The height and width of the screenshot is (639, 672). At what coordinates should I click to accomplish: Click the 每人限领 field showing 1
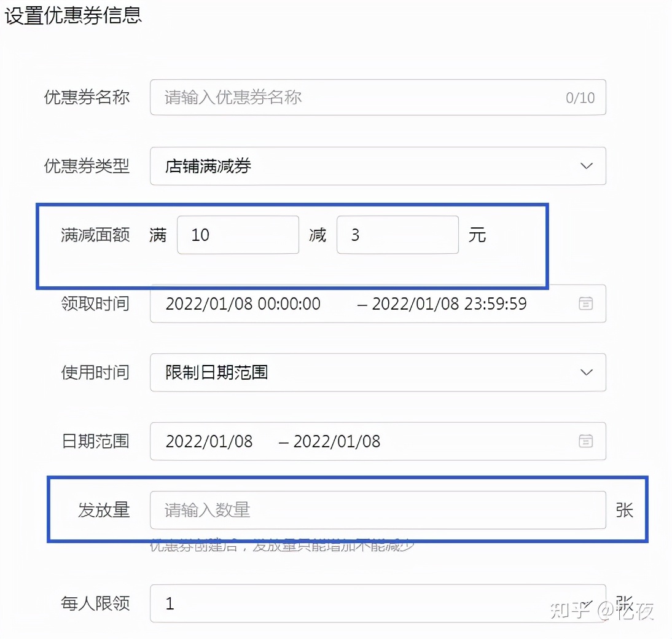tap(378, 603)
